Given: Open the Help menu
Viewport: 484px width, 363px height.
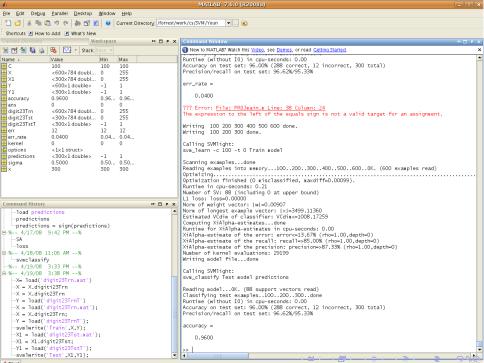Looking at the screenshot, I should pos(126,13).
